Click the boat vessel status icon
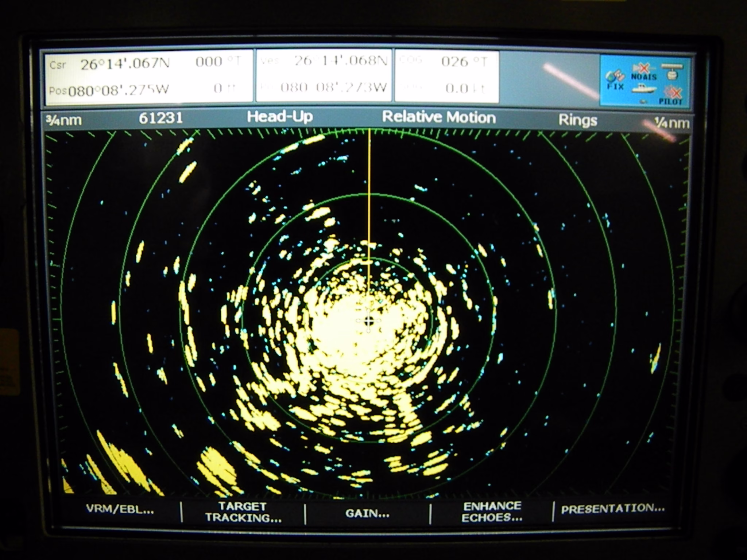This screenshot has width=747, height=560. point(644,89)
